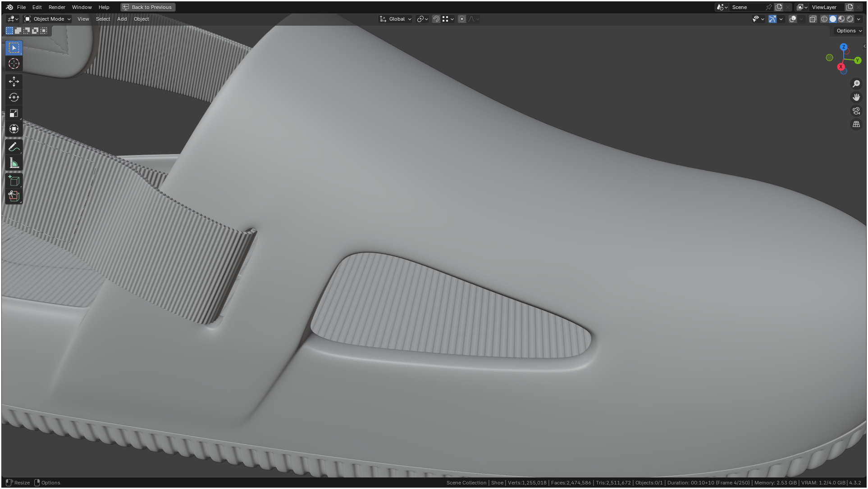868x489 pixels.
Task: Expand the gizmo options dropdown arrow
Action: [781, 19]
